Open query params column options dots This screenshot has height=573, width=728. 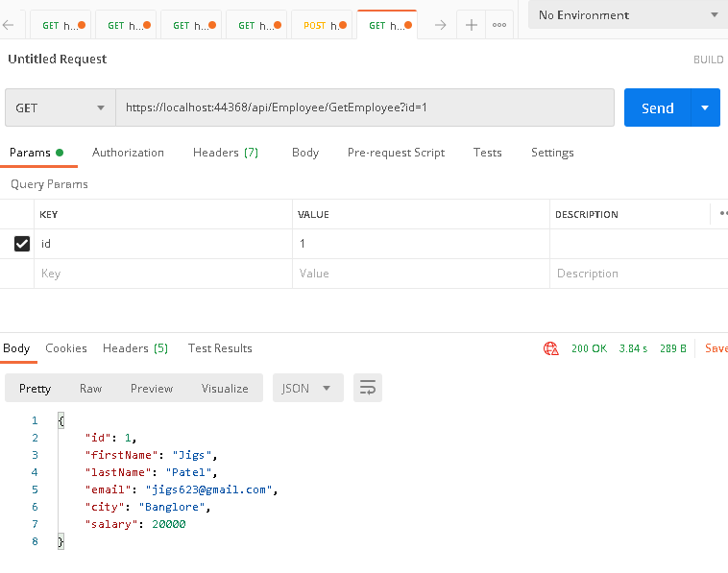(x=723, y=213)
